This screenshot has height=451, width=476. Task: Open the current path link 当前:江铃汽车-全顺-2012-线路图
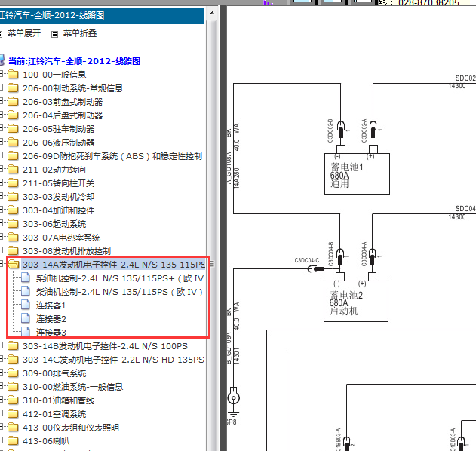coord(74,61)
